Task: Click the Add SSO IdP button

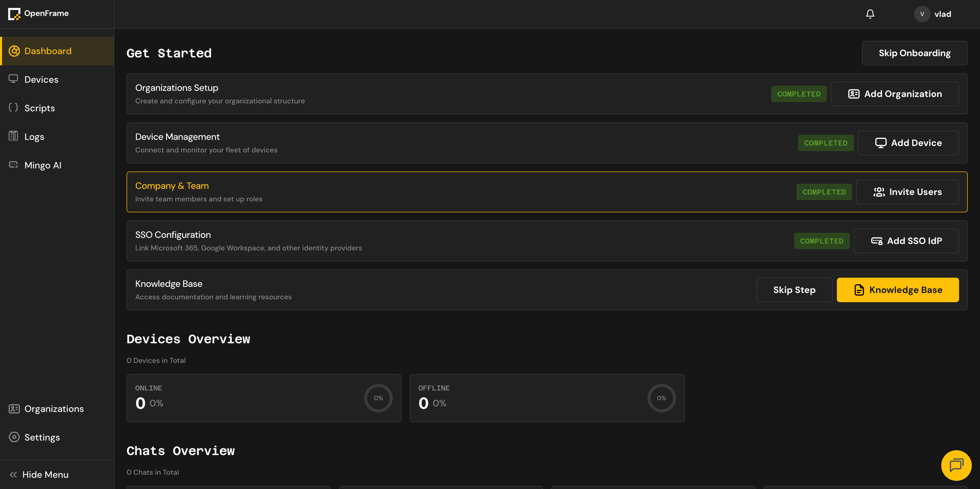Action: (906, 241)
